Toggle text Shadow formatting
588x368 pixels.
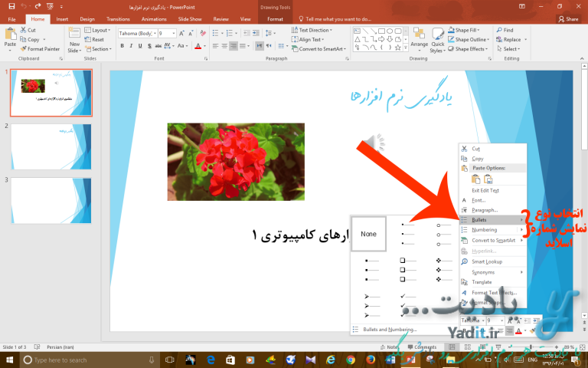149,46
